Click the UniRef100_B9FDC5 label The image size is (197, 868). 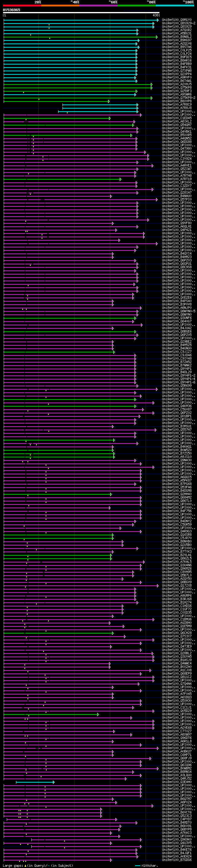pyautogui.click(x=177, y=57)
